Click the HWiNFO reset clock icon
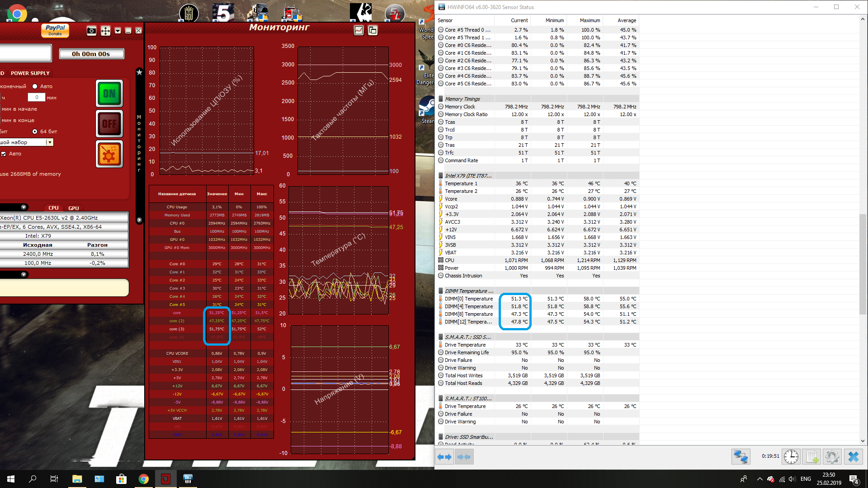The width and height of the screenshot is (868, 488). coord(791,457)
